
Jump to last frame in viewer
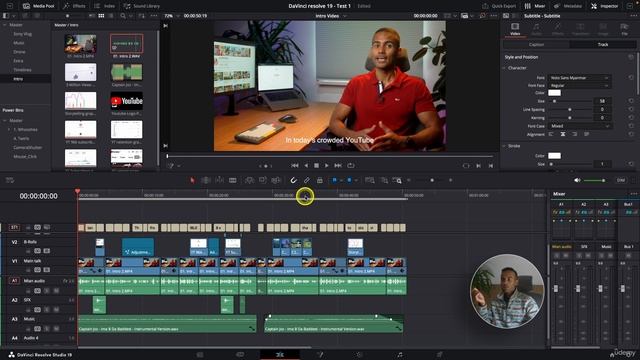click(x=338, y=165)
